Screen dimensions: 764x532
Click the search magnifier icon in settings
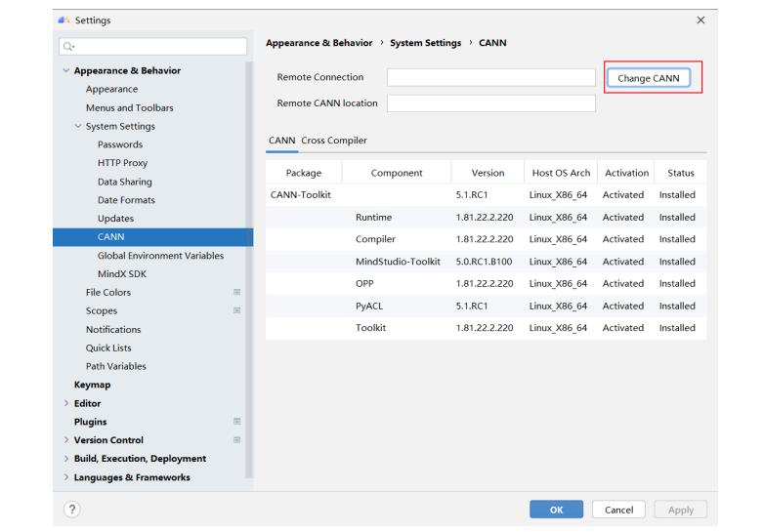(x=66, y=44)
